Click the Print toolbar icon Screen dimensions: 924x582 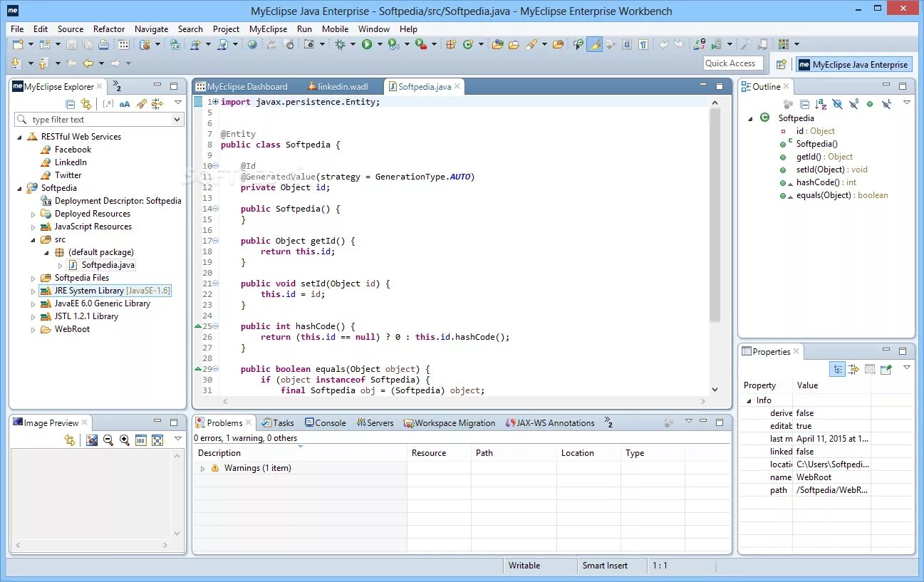pyautogui.click(x=104, y=44)
